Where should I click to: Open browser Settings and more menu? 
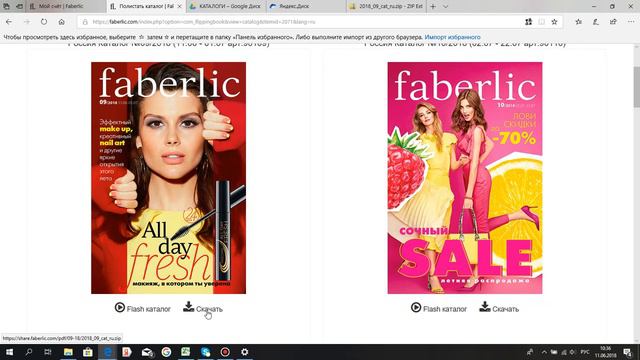tap(631, 22)
